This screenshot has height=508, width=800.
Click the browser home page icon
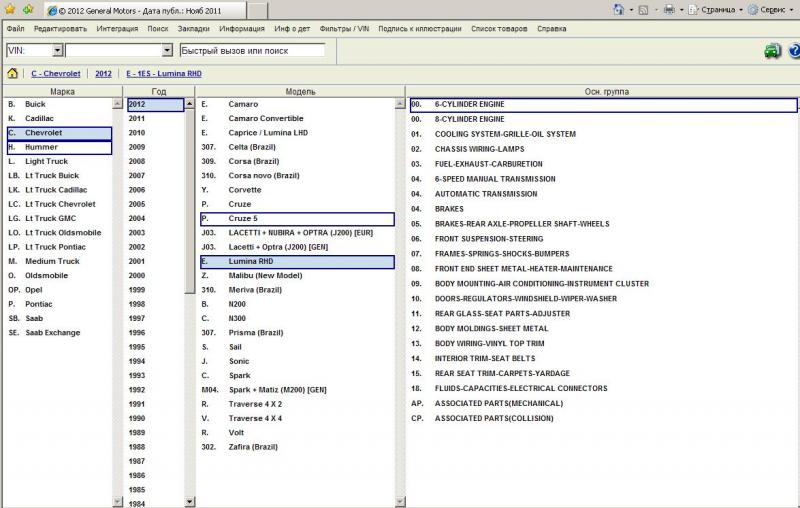click(x=618, y=9)
